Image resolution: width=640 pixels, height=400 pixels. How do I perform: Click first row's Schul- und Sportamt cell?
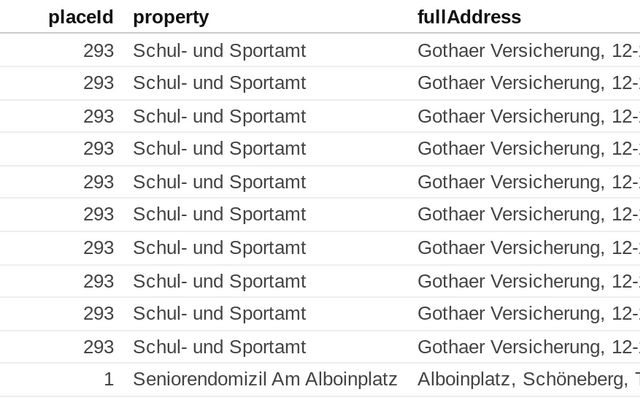219,50
